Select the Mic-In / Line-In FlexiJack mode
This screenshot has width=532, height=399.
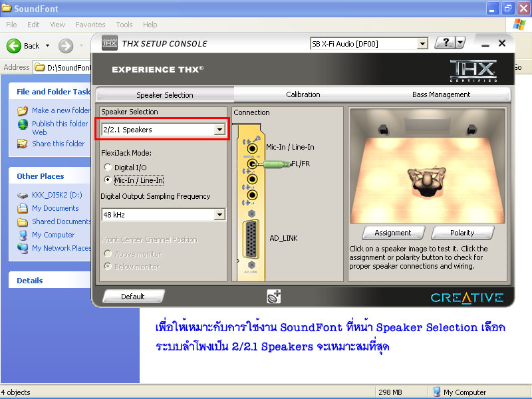click(x=108, y=180)
